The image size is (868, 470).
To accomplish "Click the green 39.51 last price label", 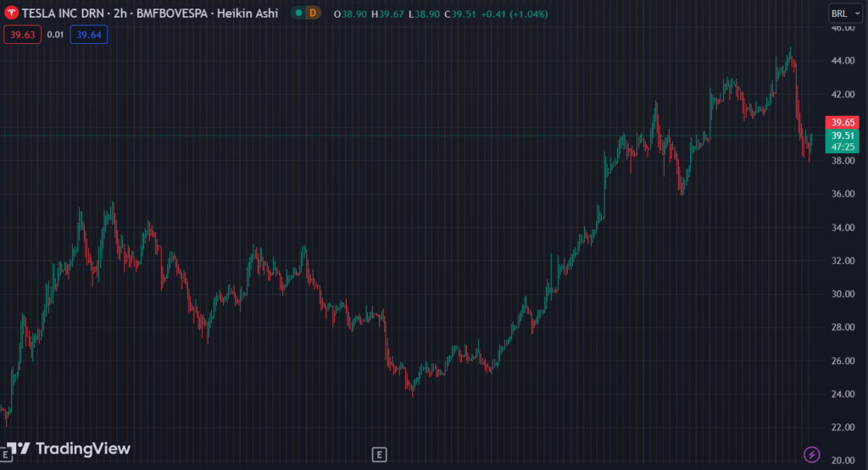I will coord(843,135).
